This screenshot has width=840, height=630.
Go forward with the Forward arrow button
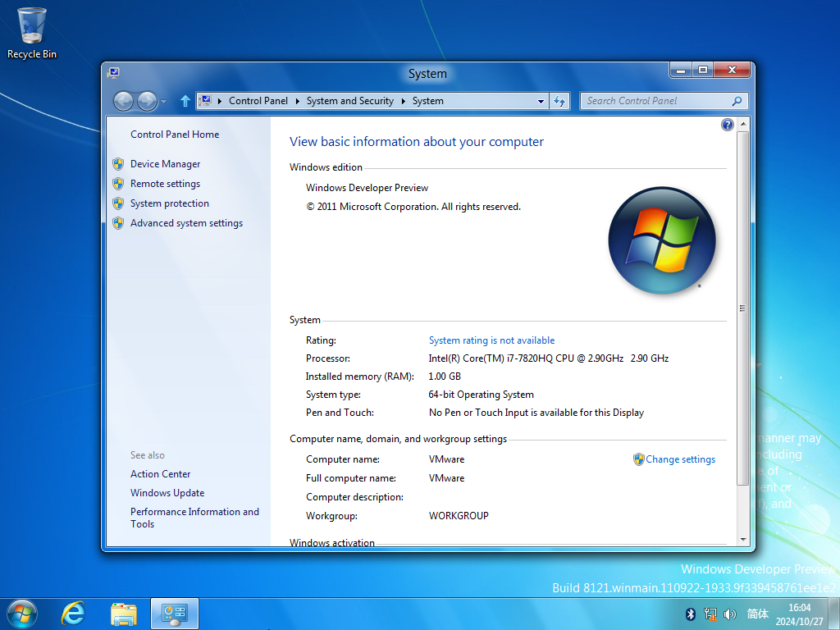[147, 101]
